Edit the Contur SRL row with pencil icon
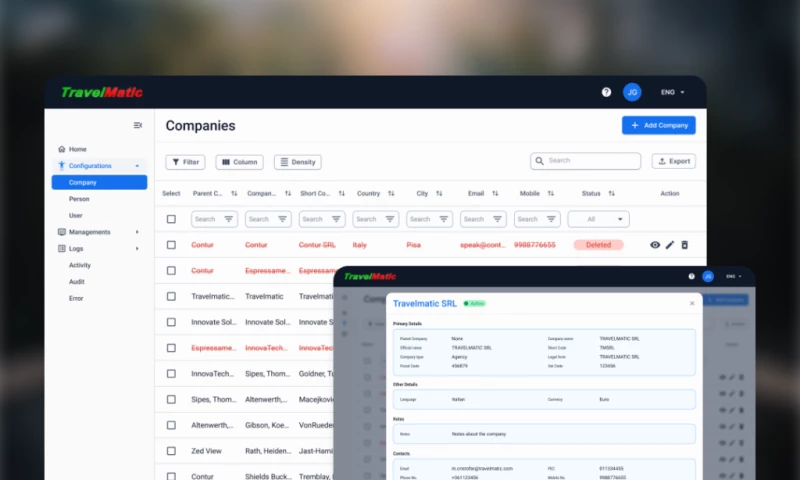Viewport: 800px width, 480px height. point(670,245)
